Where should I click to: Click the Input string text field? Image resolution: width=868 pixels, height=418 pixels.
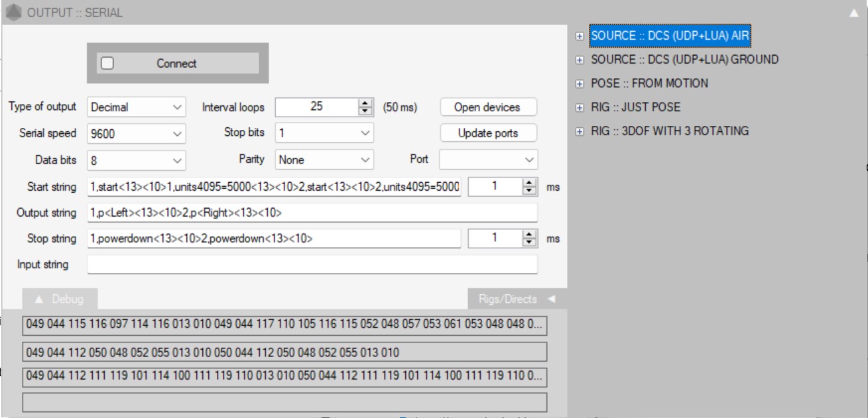click(312, 265)
